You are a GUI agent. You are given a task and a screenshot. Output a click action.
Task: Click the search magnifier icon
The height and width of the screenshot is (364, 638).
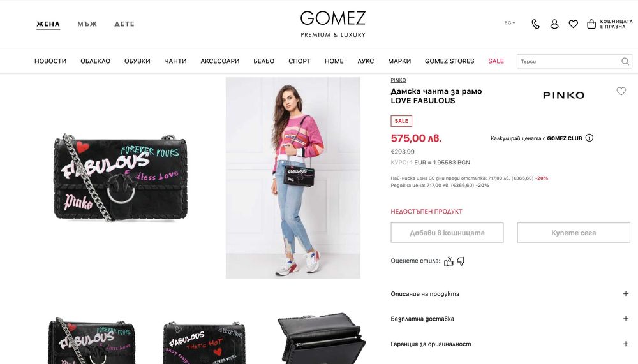tap(625, 61)
